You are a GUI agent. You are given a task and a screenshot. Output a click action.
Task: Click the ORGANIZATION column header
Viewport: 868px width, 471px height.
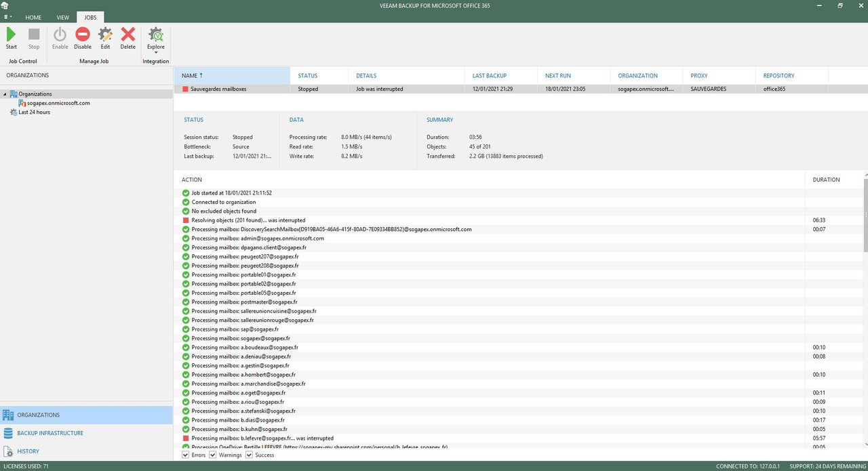[646, 76]
